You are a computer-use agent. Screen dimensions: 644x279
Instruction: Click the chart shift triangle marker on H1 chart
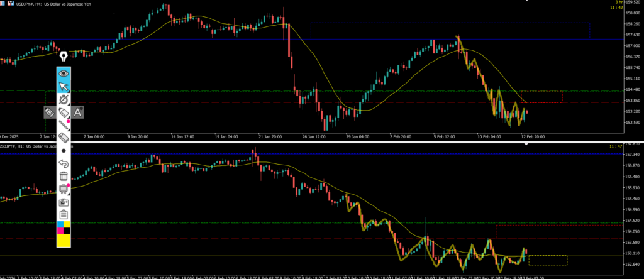click(x=527, y=144)
